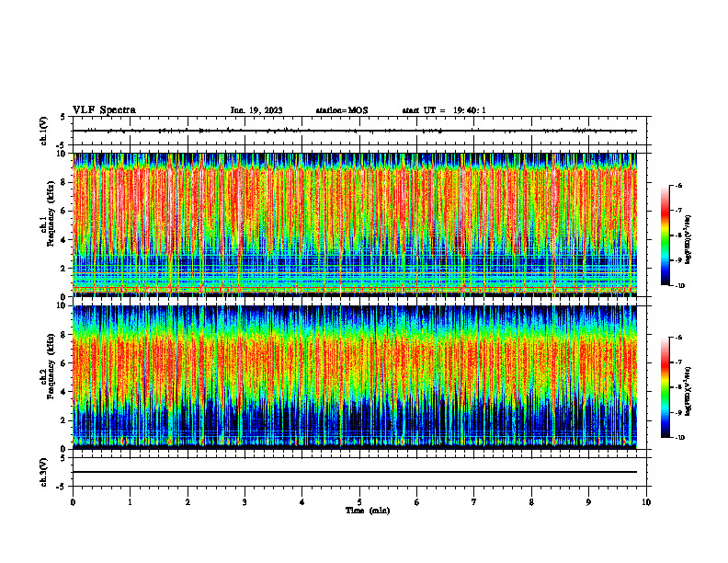Click the '-10' label on ch.2 colorbar

tap(679, 438)
